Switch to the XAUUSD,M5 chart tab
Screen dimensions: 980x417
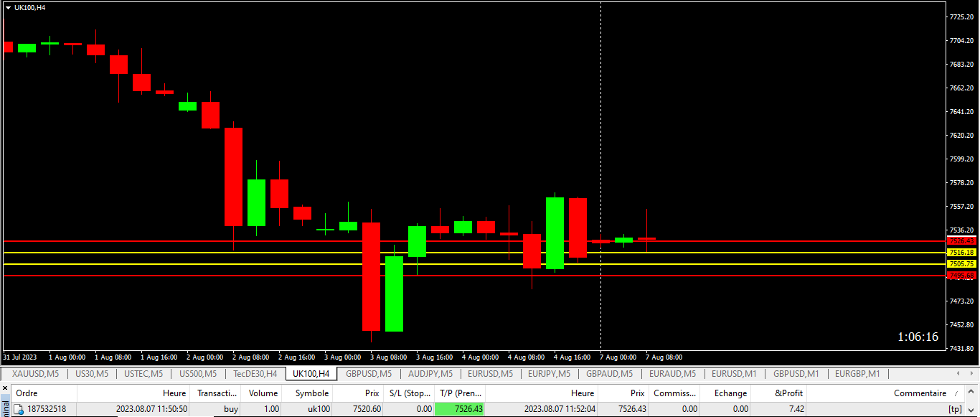pos(34,374)
